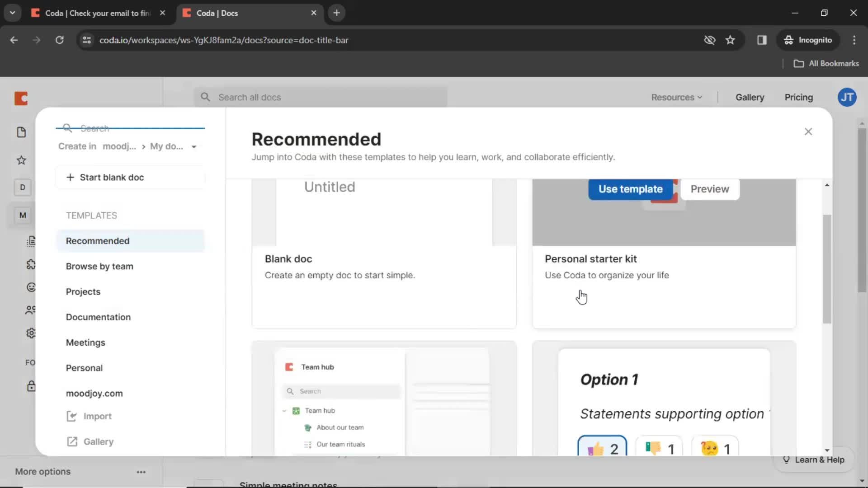868x488 pixels.
Task: Click the star/favorites icon in sidebar
Action: tap(21, 160)
